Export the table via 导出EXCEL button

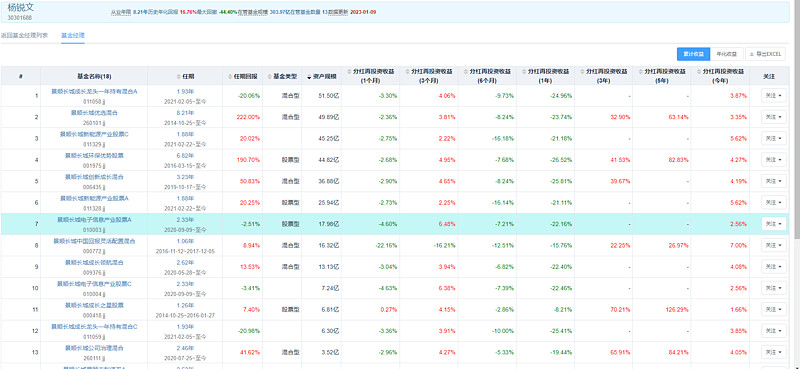coord(765,54)
